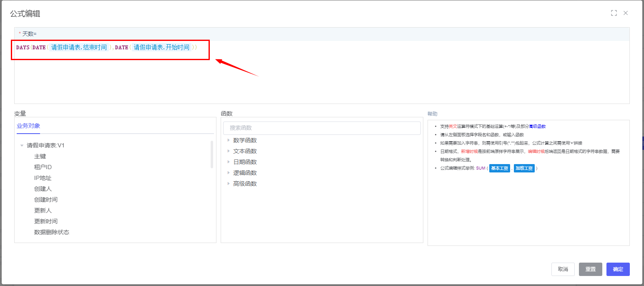Viewport: 644px width, 286px height.
Task: Click the fullscreen expand icon
Action: click(x=614, y=13)
